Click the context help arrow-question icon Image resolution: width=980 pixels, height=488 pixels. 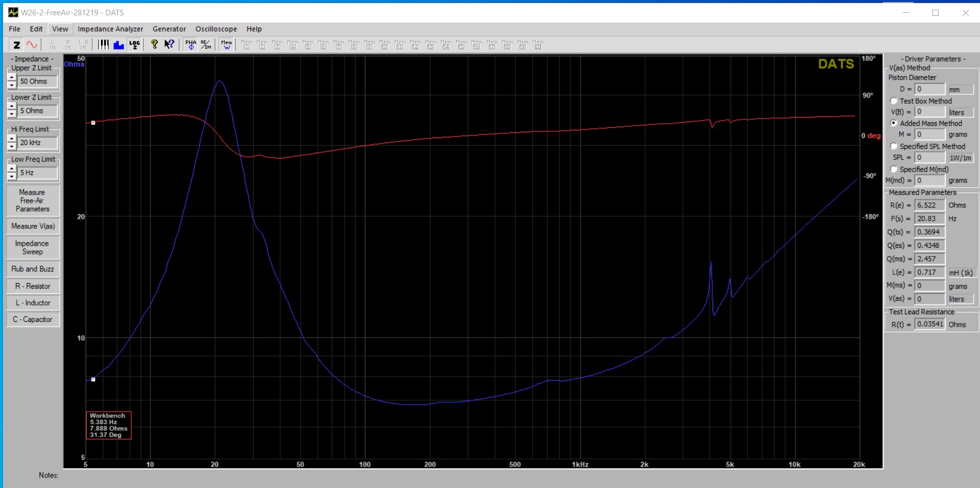pos(169,45)
